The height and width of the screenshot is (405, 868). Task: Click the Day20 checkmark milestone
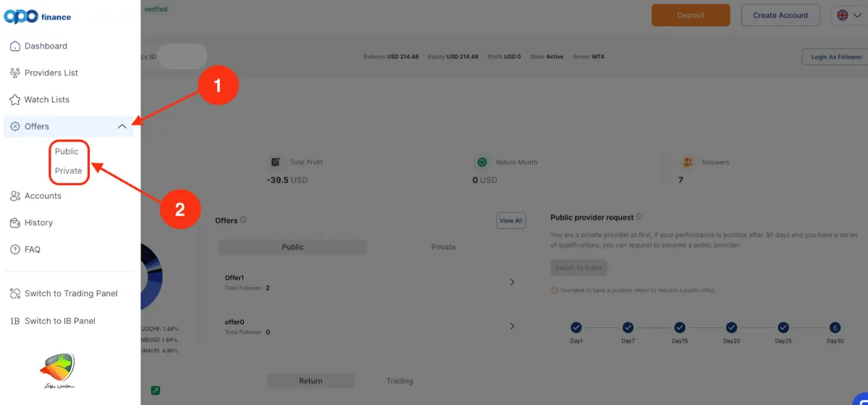pos(731,327)
